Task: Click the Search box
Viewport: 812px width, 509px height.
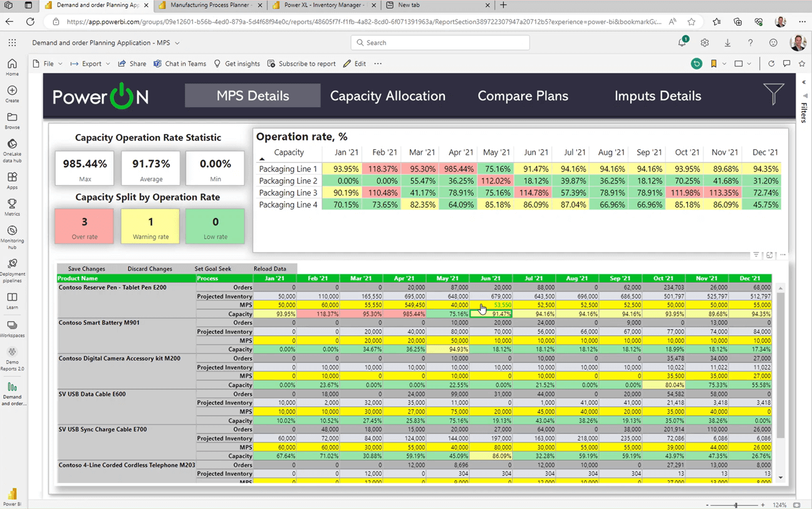Action: (440, 43)
